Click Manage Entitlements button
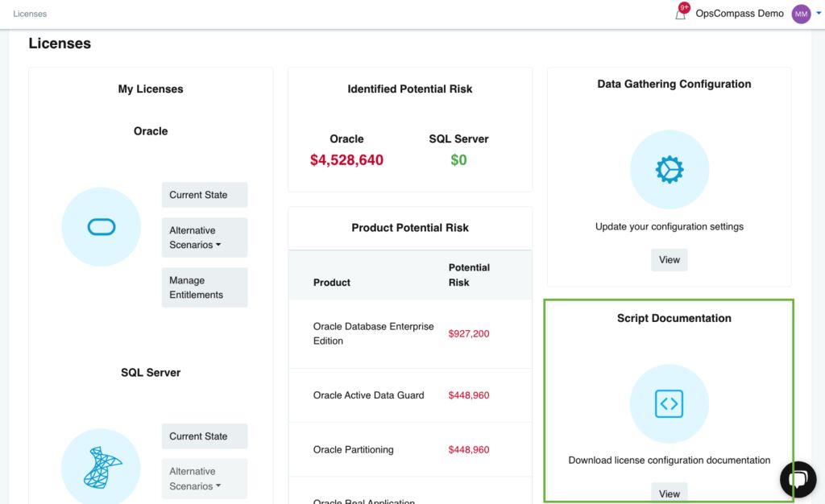Viewport: 825px width, 504px height. 204,287
